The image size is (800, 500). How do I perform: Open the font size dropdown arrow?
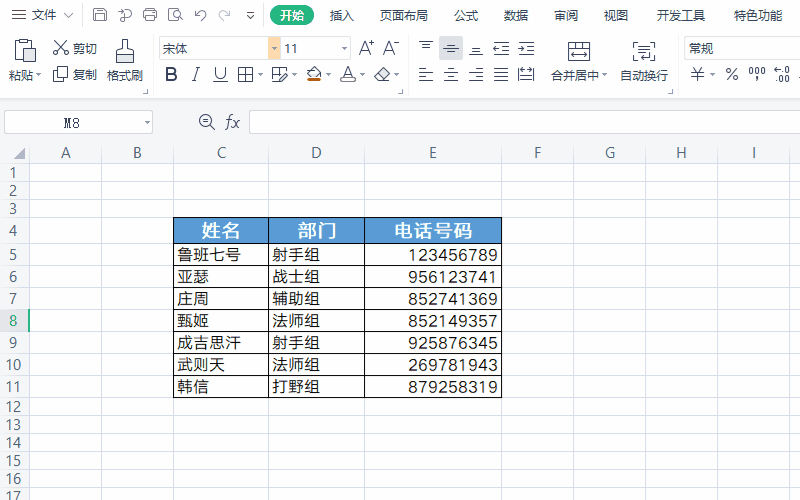pyautogui.click(x=344, y=49)
